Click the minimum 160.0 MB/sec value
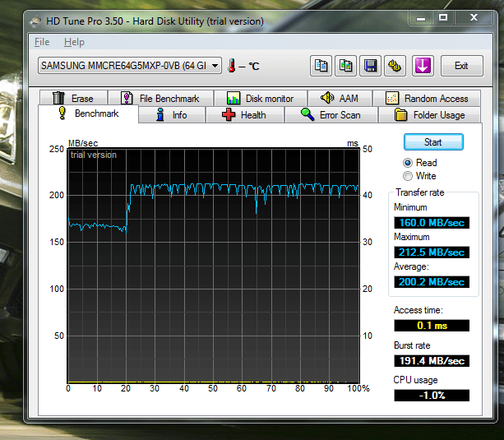Screen dimensions: 504x440 click(x=432, y=223)
